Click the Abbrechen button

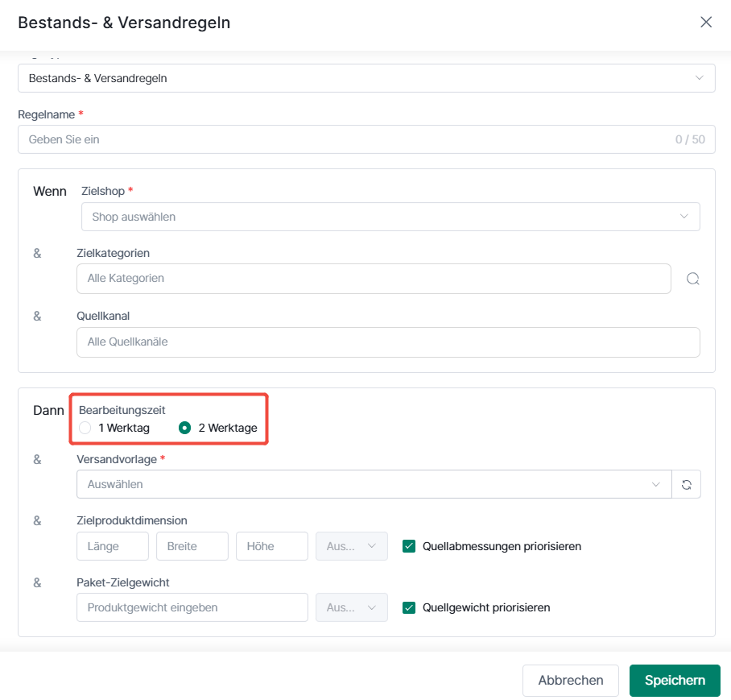tap(571, 681)
